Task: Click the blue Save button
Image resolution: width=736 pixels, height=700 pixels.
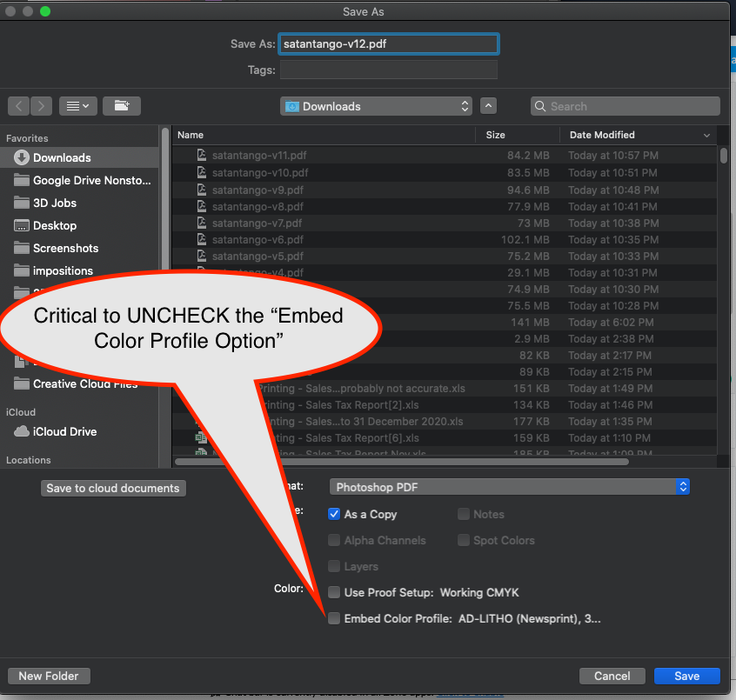Action: 686,676
